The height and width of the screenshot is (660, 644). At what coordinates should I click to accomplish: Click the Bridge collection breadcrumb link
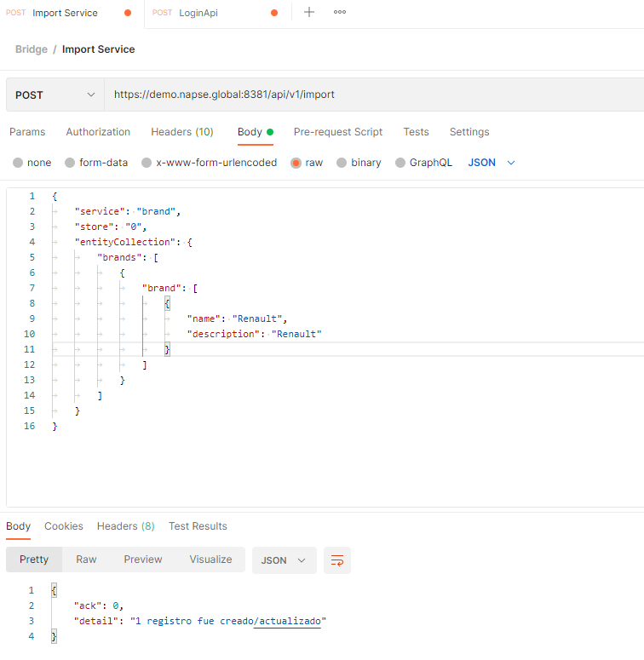point(32,49)
